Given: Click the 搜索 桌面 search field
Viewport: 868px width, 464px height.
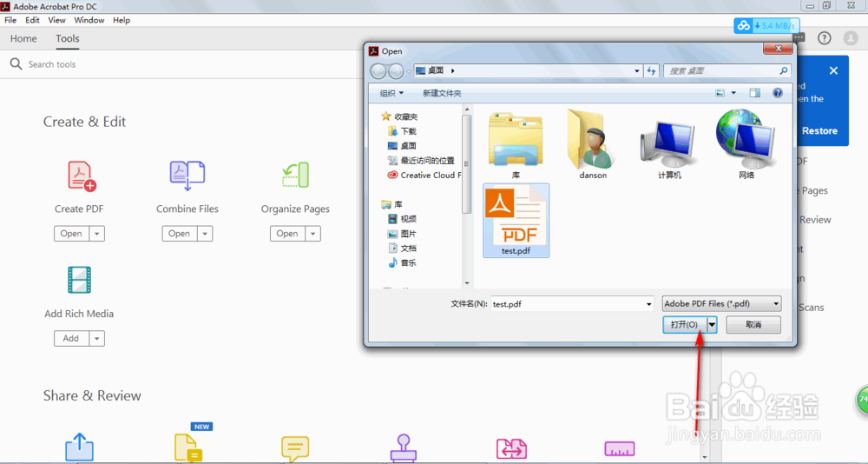Looking at the screenshot, I should [727, 71].
